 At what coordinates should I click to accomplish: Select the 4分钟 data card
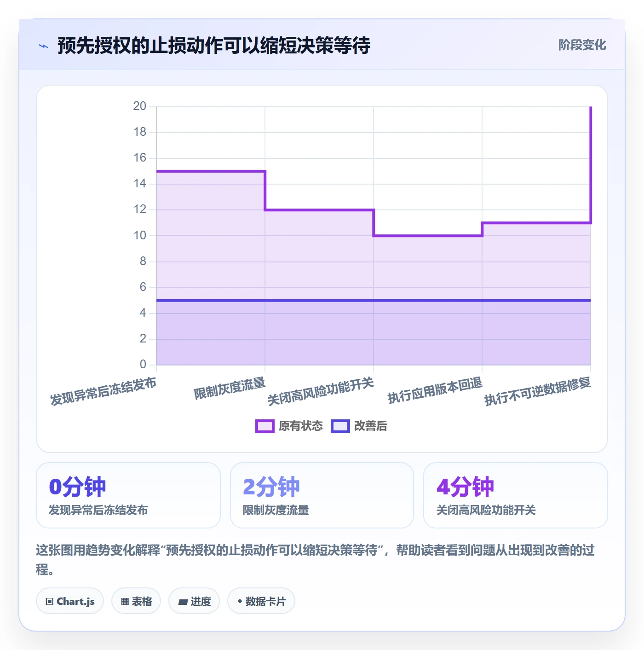[516, 495]
